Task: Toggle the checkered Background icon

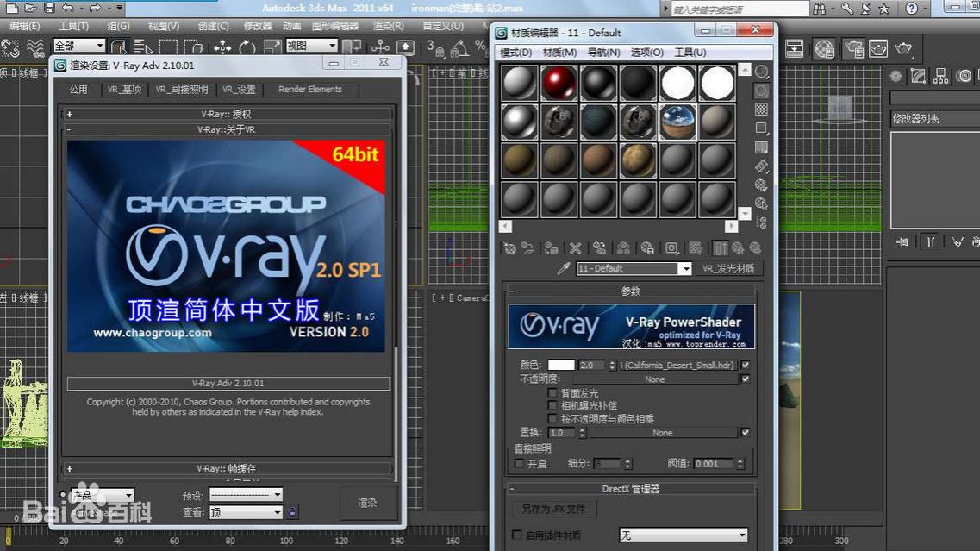Action: [x=761, y=110]
